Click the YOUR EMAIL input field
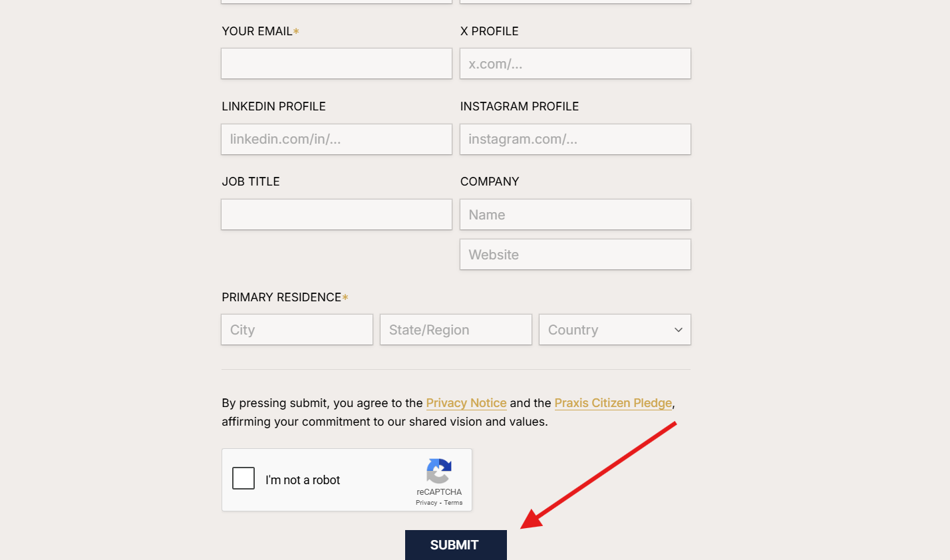Viewport: 950px width, 560px height. [x=336, y=63]
